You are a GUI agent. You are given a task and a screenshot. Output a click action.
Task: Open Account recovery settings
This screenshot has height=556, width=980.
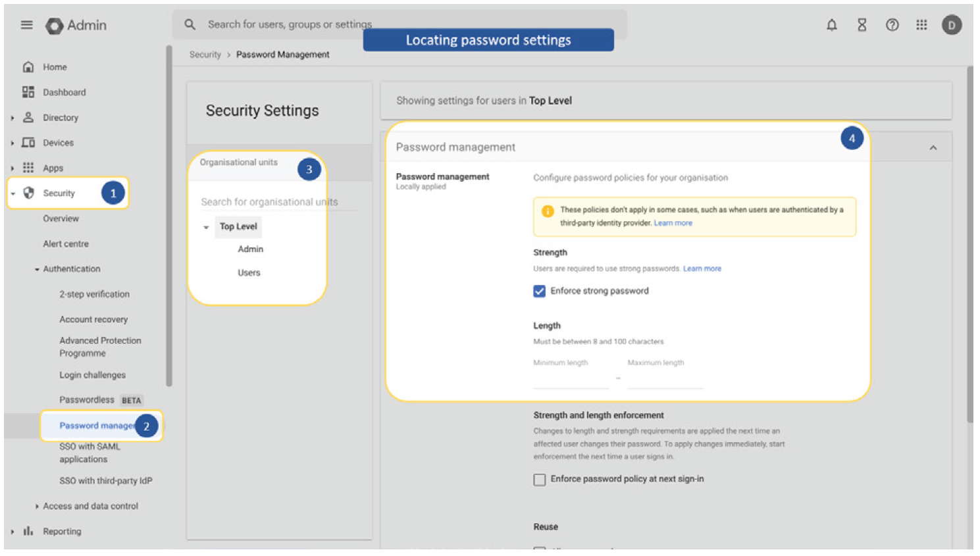coord(93,319)
